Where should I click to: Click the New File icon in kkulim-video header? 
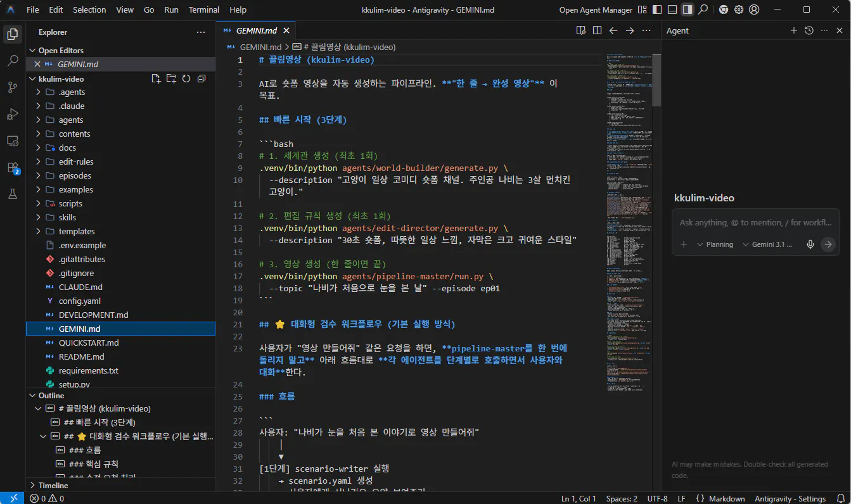[x=156, y=79]
